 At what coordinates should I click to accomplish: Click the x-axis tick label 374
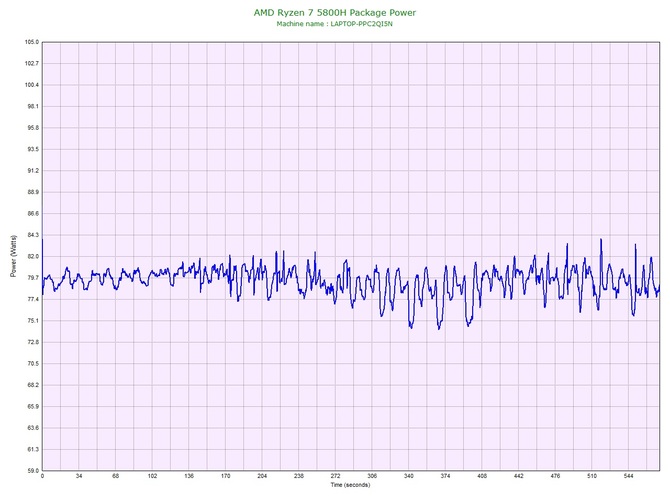coord(445,476)
